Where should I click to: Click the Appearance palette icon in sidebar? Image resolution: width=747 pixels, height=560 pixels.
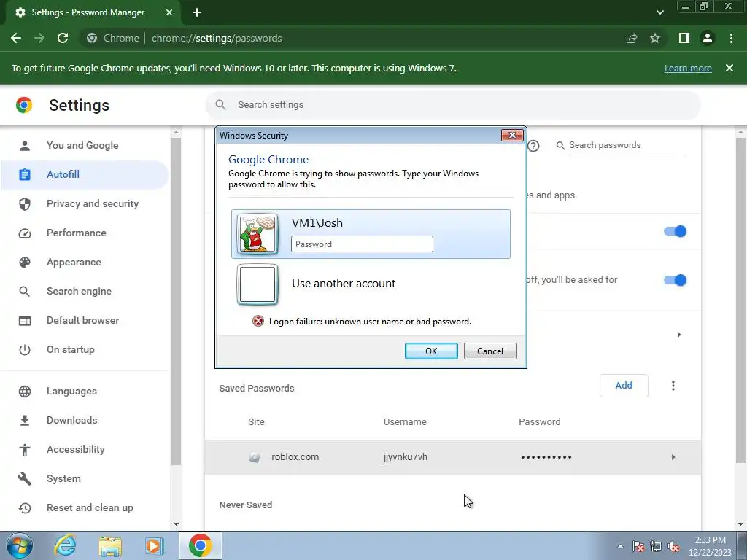pos(25,262)
